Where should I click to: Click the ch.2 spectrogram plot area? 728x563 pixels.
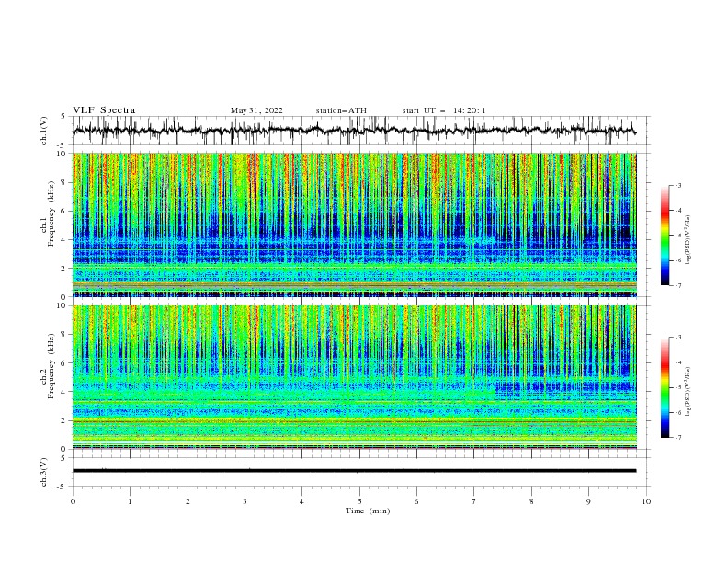click(x=354, y=377)
